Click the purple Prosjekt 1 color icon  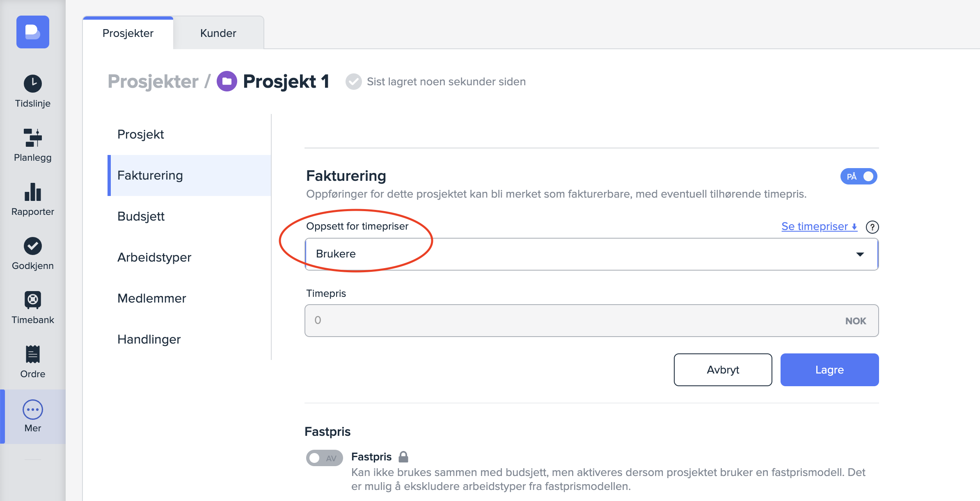pyautogui.click(x=227, y=81)
